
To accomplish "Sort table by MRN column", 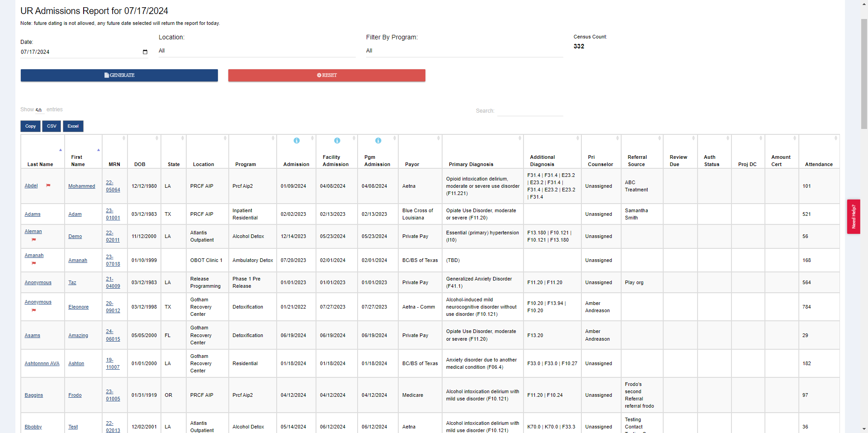I will click(x=115, y=152).
